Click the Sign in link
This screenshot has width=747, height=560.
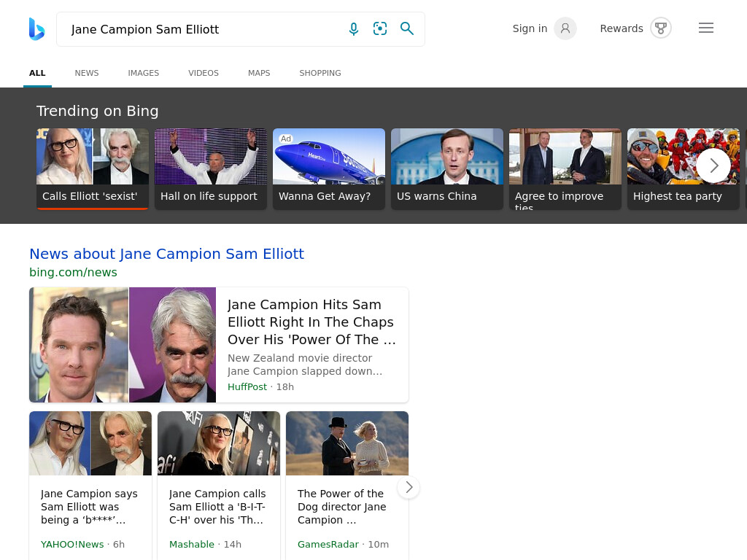click(x=530, y=28)
